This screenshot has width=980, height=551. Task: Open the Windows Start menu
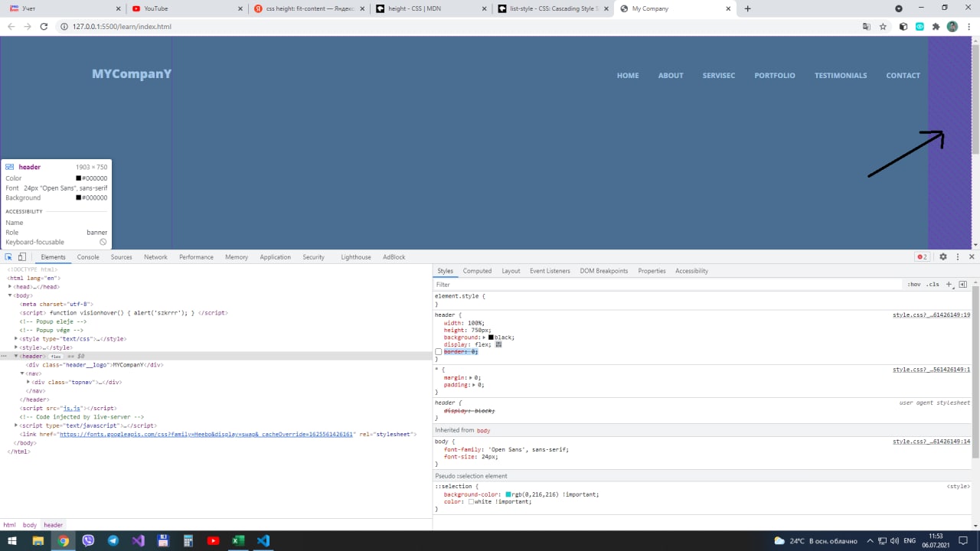[12, 540]
